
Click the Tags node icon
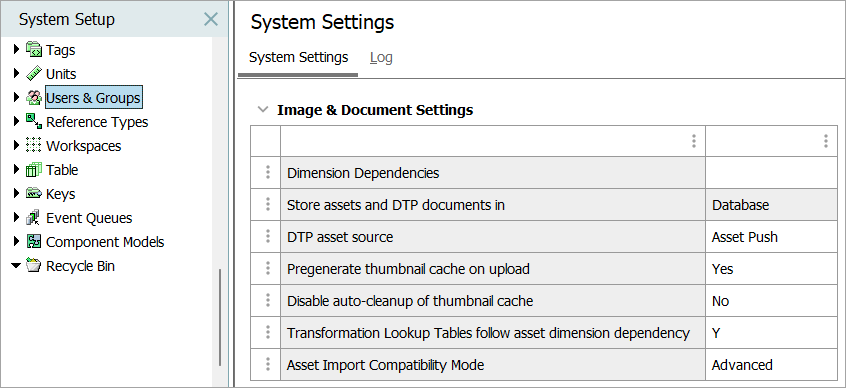(x=33, y=50)
